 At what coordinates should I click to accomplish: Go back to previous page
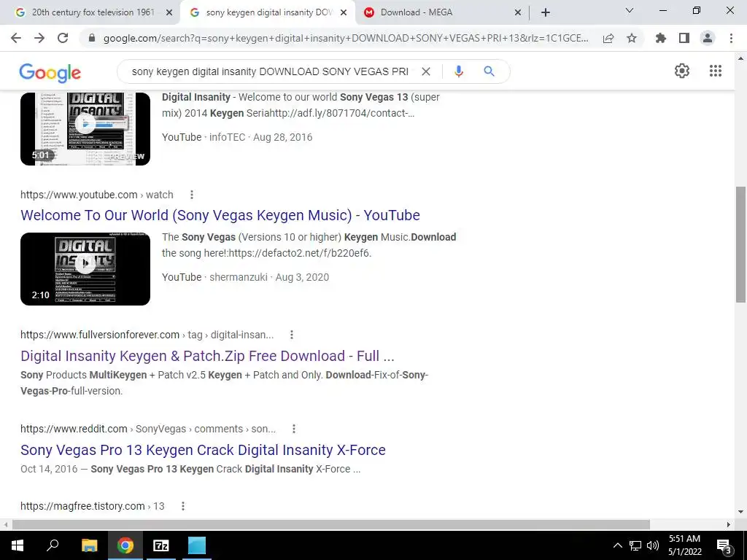(x=16, y=38)
